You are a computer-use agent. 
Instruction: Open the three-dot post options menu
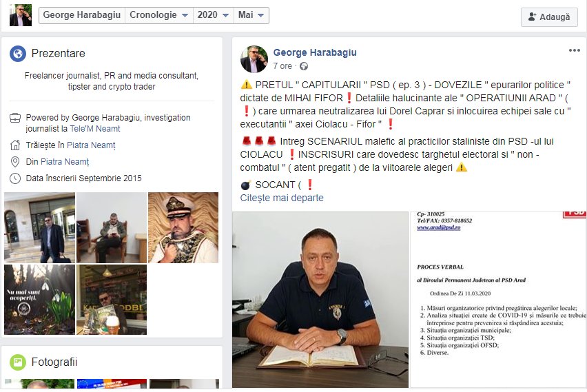(575, 50)
